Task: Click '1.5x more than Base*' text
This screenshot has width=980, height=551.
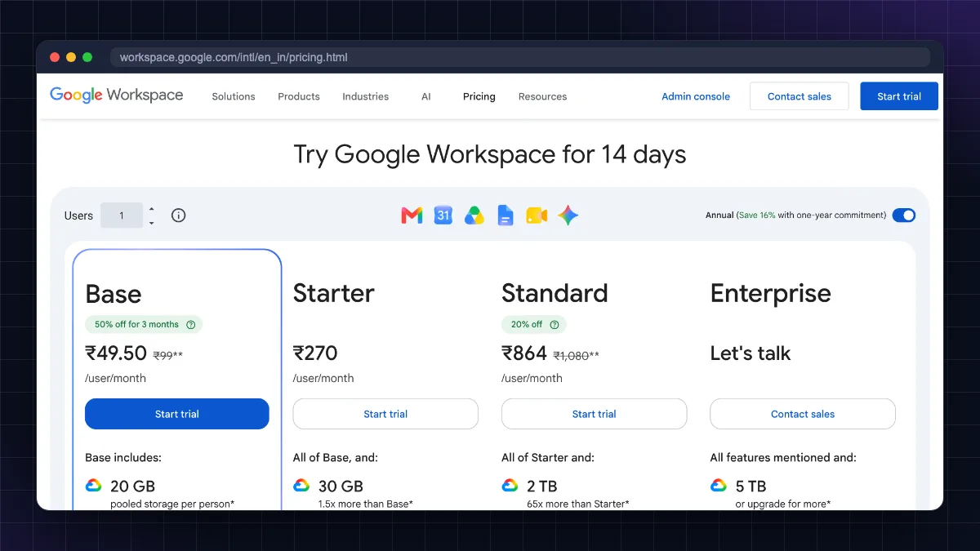Action: 365,504
